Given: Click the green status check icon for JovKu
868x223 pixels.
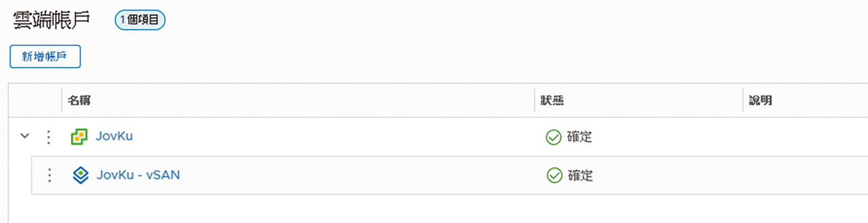Looking at the screenshot, I should pyautogui.click(x=553, y=137).
